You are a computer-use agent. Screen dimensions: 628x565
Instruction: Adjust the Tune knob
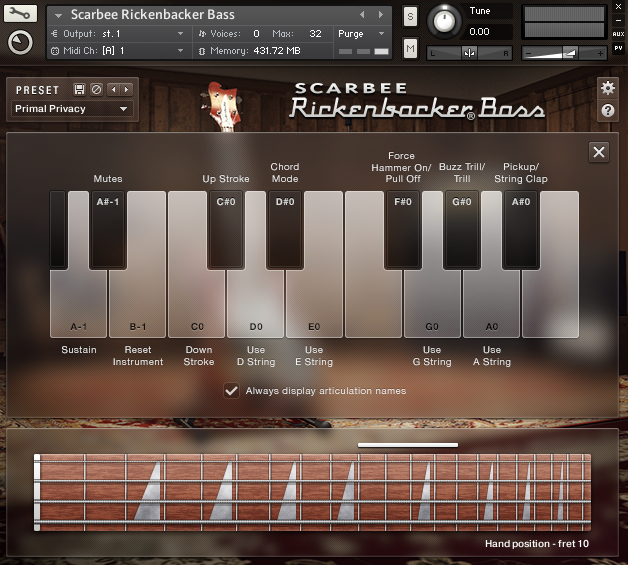coord(445,21)
